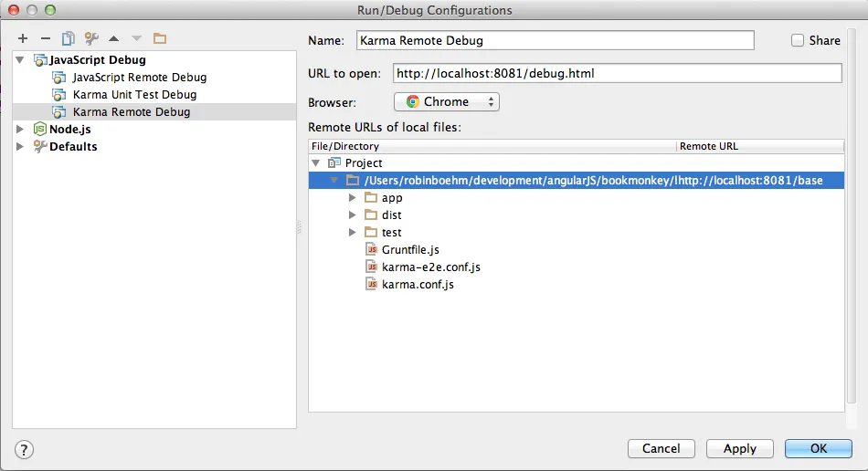Click the app folder name
The height and width of the screenshot is (471, 868).
[x=392, y=197]
